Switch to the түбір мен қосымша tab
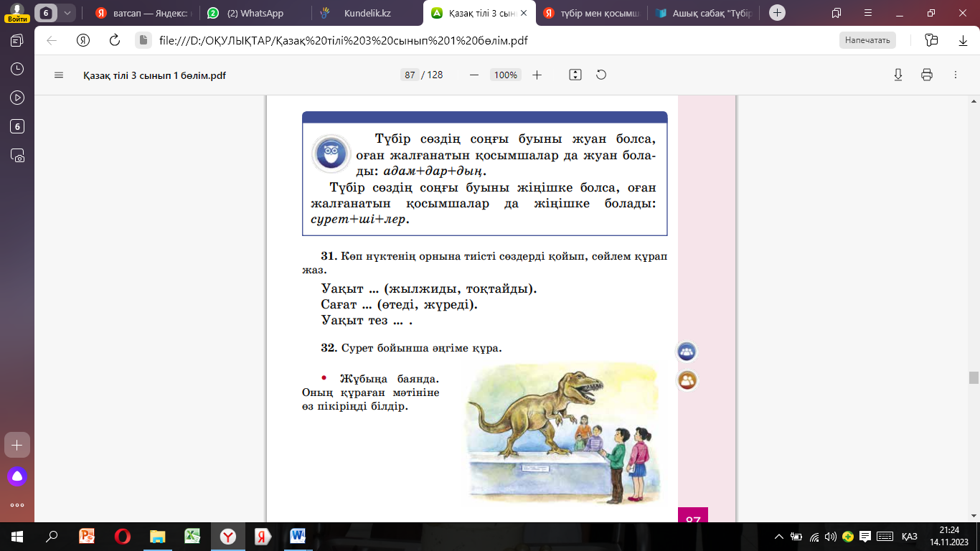Viewport: 980px width, 551px height. pyautogui.click(x=591, y=13)
